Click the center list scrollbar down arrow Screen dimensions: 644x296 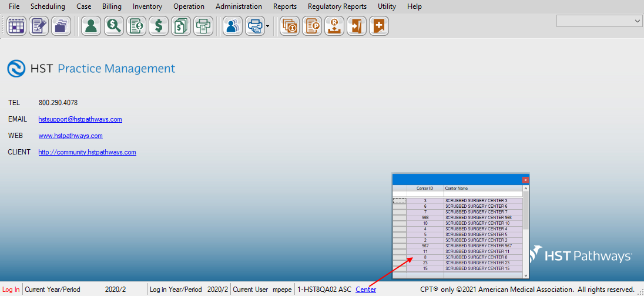[x=526, y=274]
